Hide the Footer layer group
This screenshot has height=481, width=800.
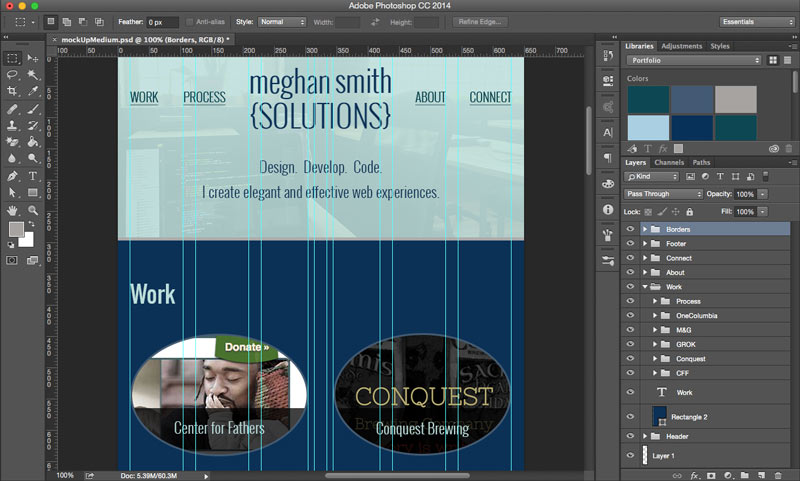coord(630,243)
